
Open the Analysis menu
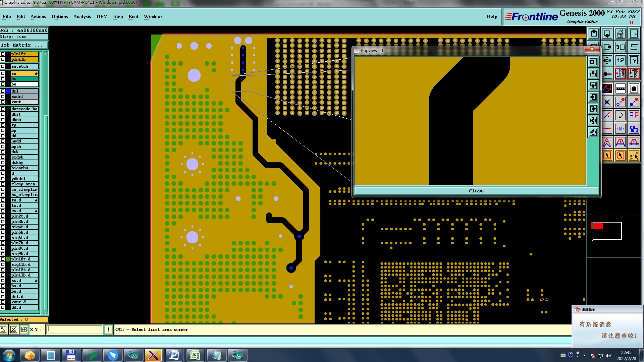coord(82,16)
